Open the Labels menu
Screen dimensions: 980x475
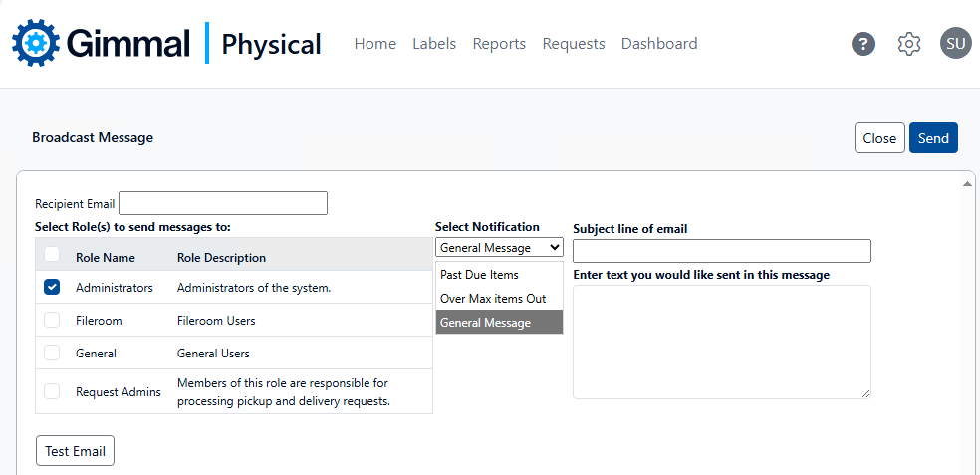tap(434, 44)
